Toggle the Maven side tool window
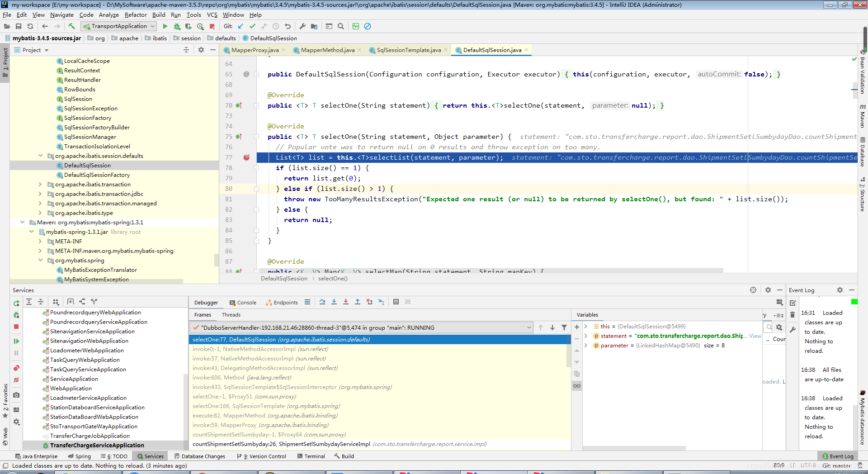This screenshot has width=868, height=474. [x=863, y=116]
